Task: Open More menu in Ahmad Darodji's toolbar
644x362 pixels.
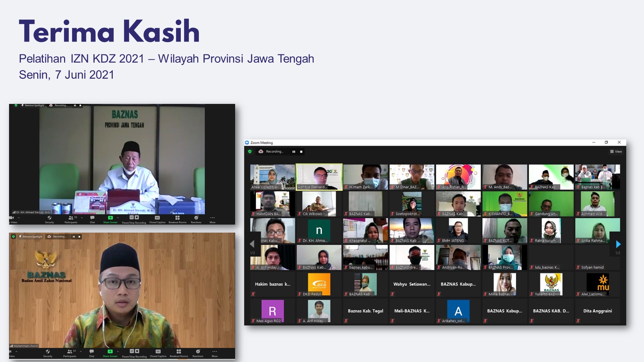Action: click(x=212, y=218)
